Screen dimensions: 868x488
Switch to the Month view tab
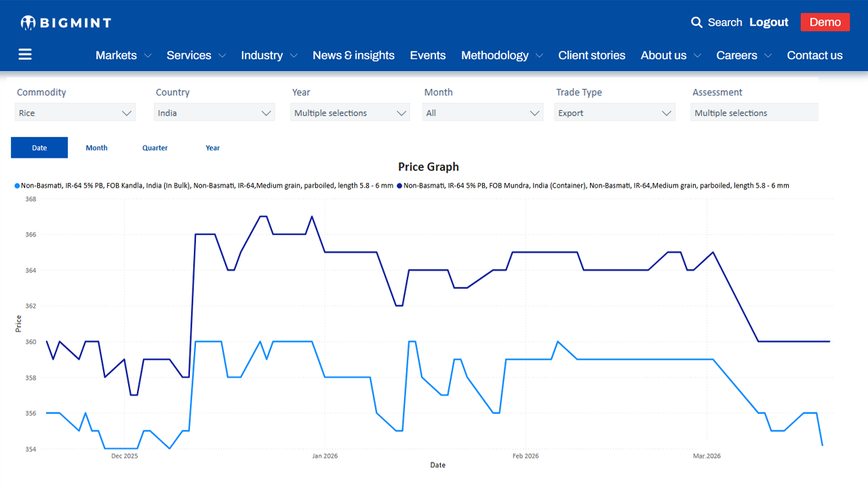[x=96, y=148]
